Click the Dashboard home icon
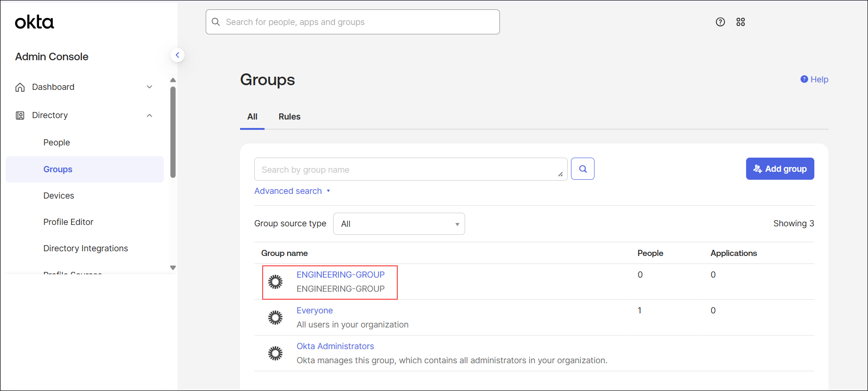Image resolution: width=868 pixels, height=391 pixels. coord(20,87)
